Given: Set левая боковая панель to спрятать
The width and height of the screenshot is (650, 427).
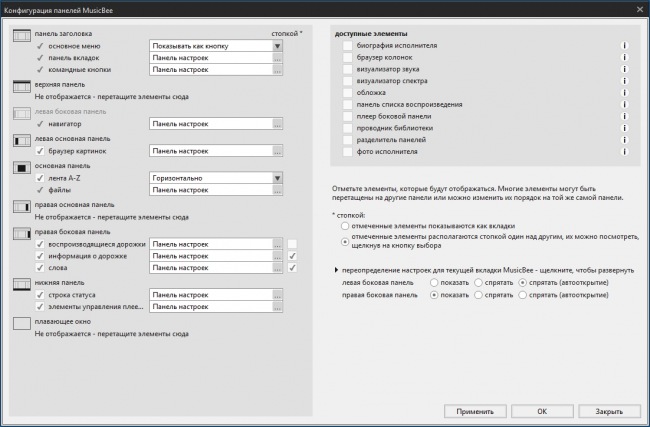Looking at the screenshot, I should (478, 283).
